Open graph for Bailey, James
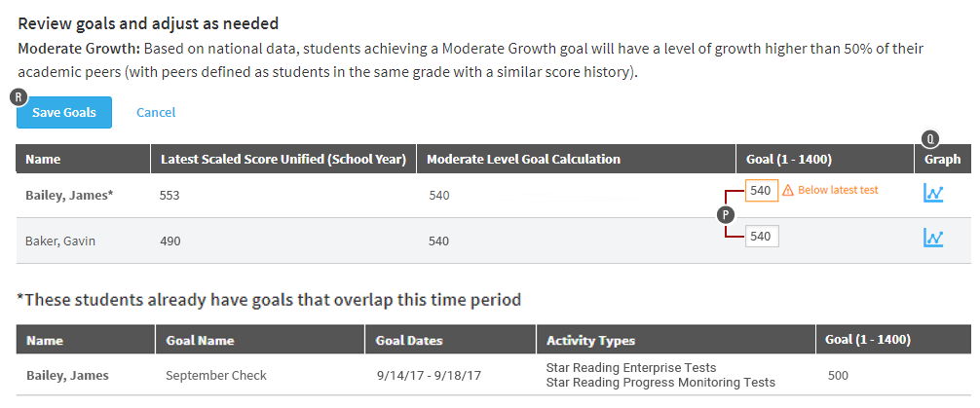Image resolution: width=980 pixels, height=408 pixels. point(933,194)
